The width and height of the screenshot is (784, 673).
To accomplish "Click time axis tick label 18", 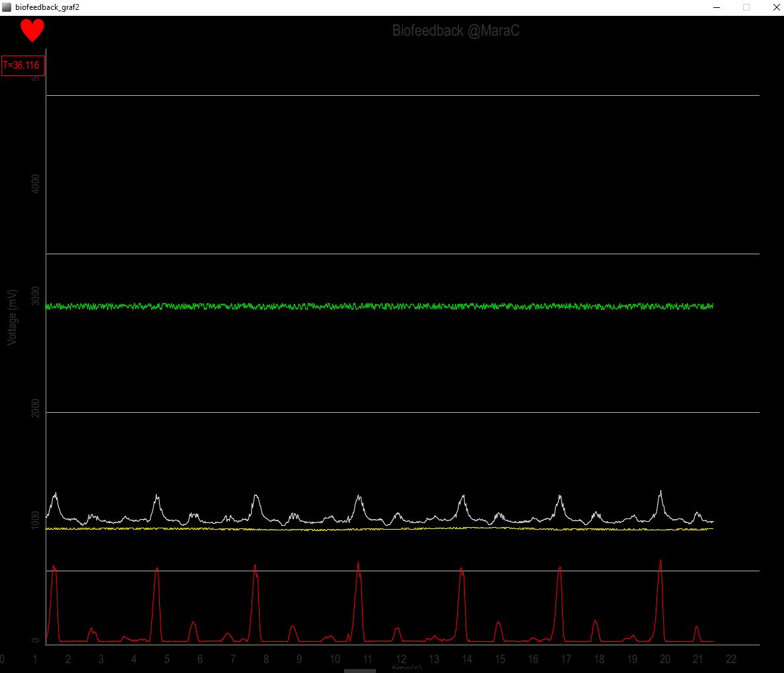I will click(x=599, y=659).
